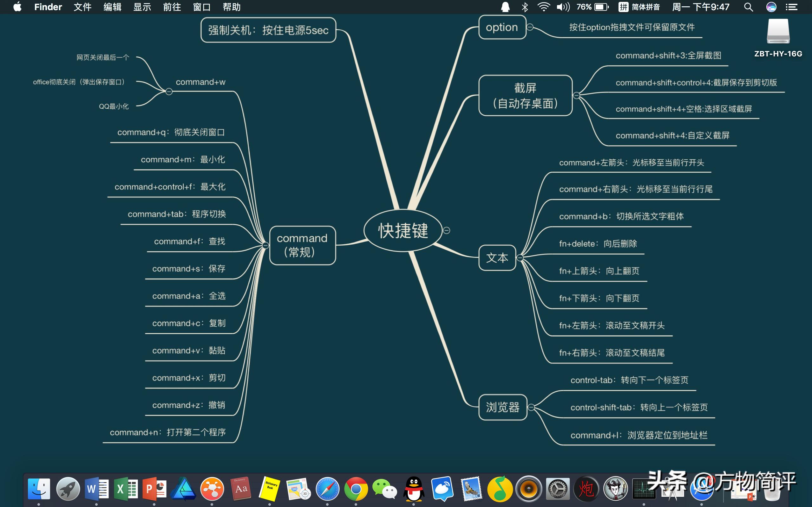Image resolution: width=812 pixels, height=507 pixels.
Task: Click the Spotlight search button
Action: [x=749, y=7]
